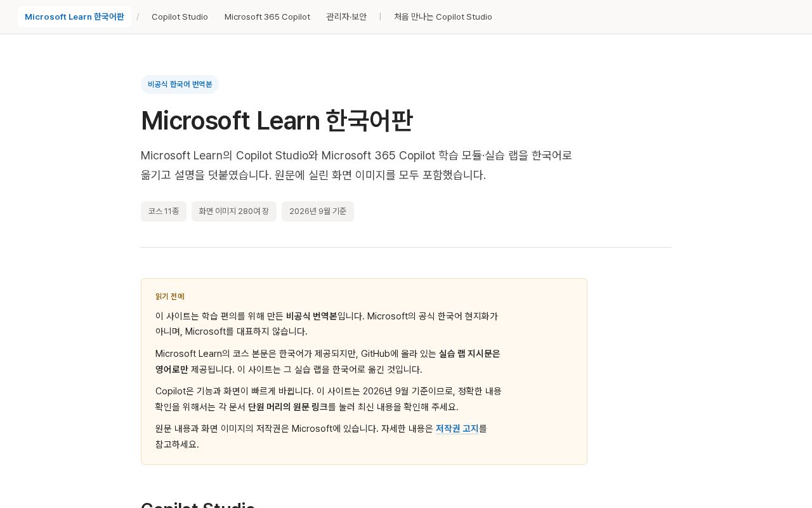Select the 관리자·보안 nav item

tap(346, 17)
